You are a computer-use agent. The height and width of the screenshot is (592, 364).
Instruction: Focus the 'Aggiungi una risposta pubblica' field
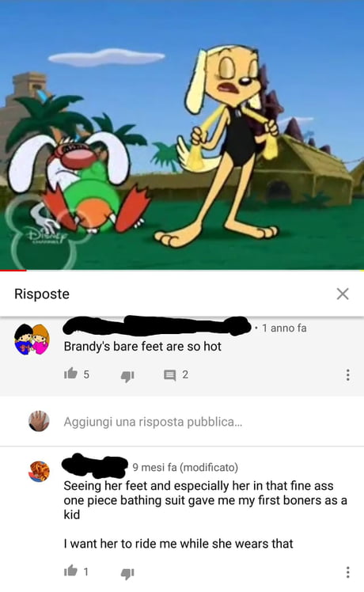coord(153,421)
